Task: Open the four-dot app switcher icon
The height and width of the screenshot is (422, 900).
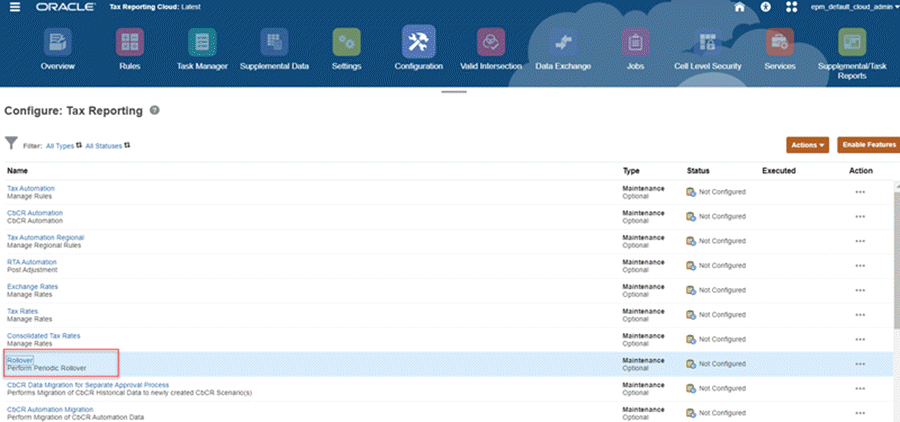Action: point(792,7)
